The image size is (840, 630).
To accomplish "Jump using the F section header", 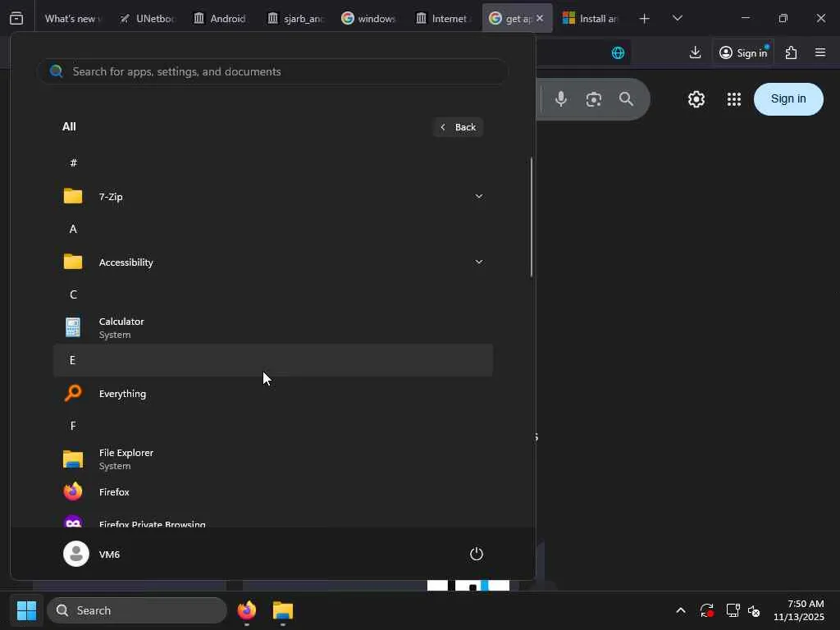I will (x=273, y=426).
